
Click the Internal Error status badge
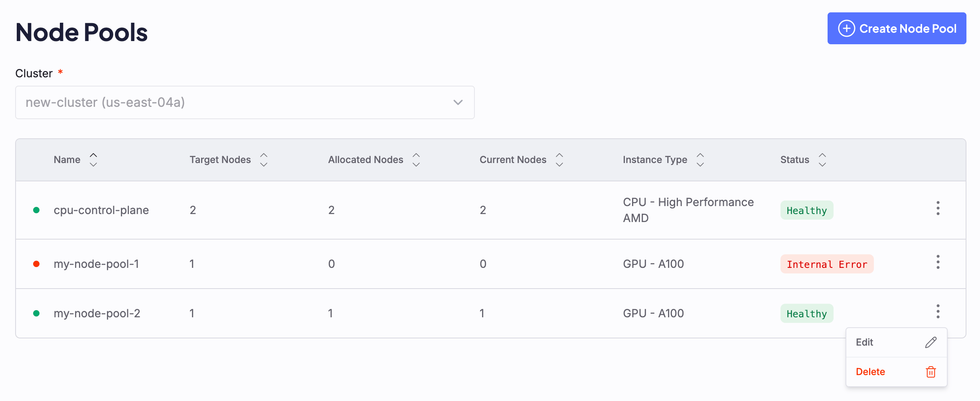coord(827,264)
